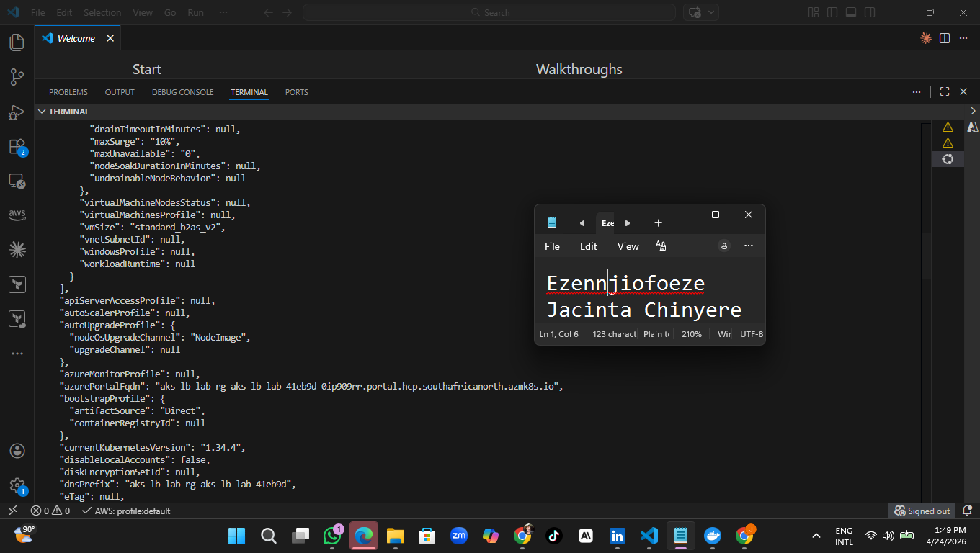Viewport: 980px width, 553px height.
Task: Click the VS Code command center search box
Action: (x=489, y=12)
